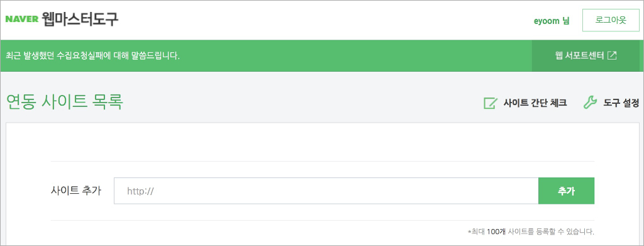Read the 수집요청실패 notice in green banner
Viewport: 644px width, 246px height.
click(92, 56)
